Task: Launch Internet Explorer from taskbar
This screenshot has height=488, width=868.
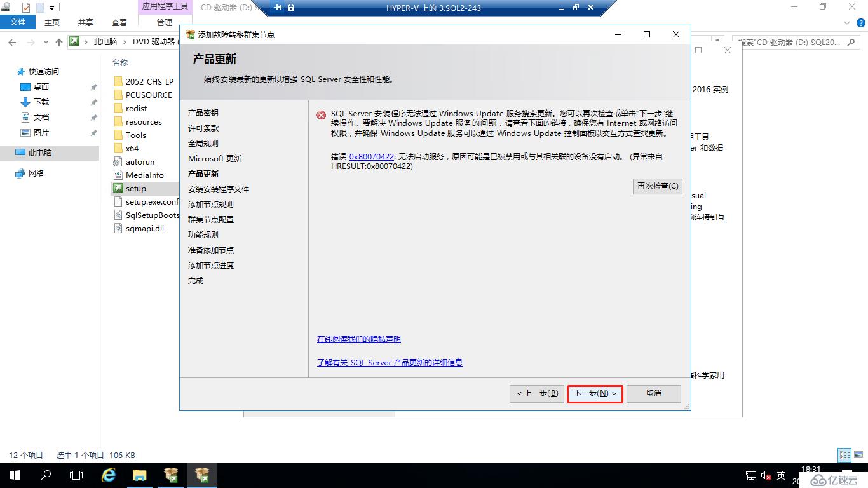Action: click(109, 475)
